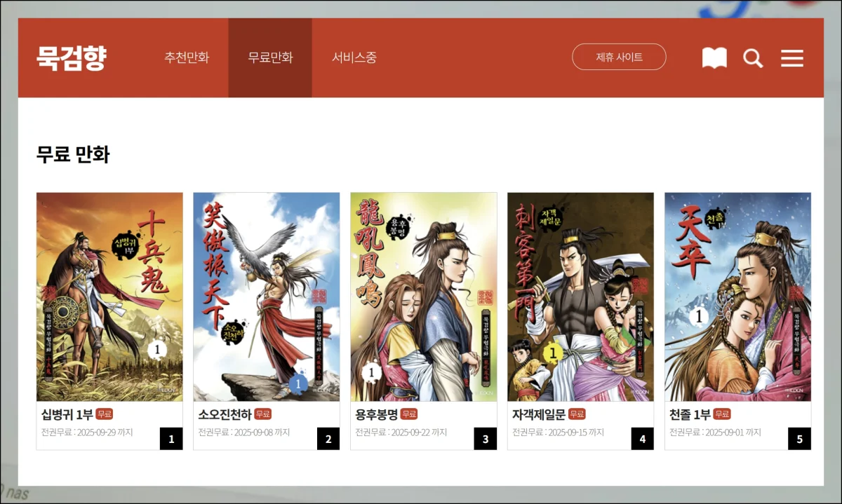This screenshot has height=504, width=842.
Task: Open the 서비스중 menu
Action: (354, 57)
